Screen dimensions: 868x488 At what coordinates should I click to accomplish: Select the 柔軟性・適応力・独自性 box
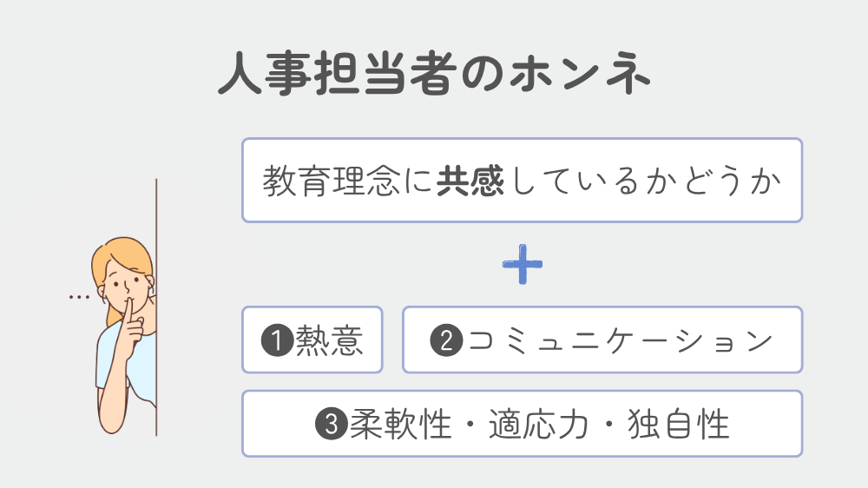[x=522, y=424]
